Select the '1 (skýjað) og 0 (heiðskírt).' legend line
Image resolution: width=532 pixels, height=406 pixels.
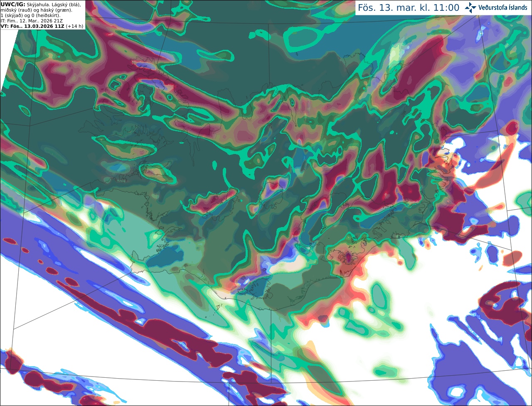[30, 15]
